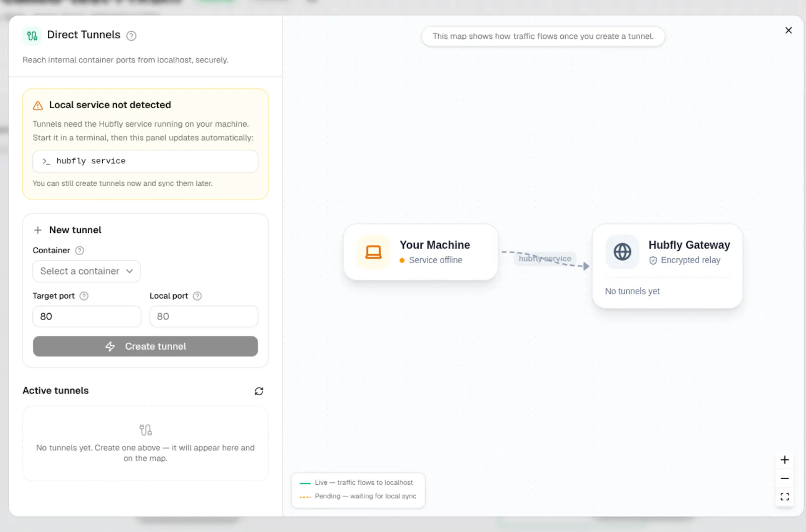Click the map info banner text

tap(543, 36)
